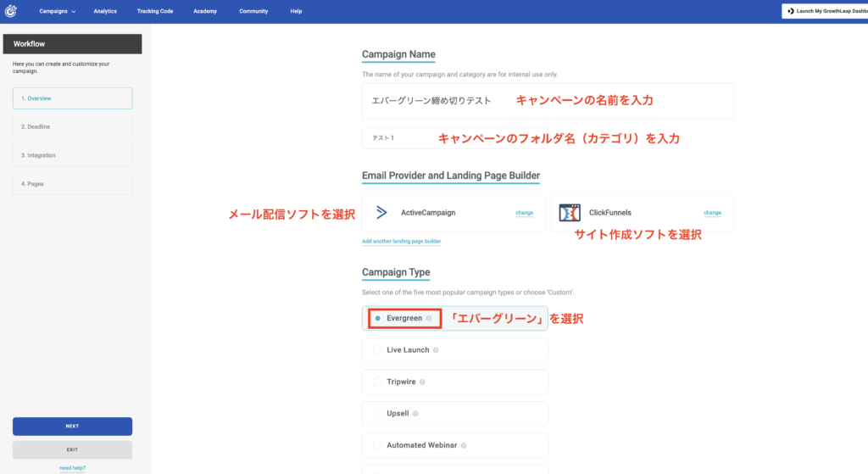
Task: Click info icon next to Tripwire
Action: point(422,382)
